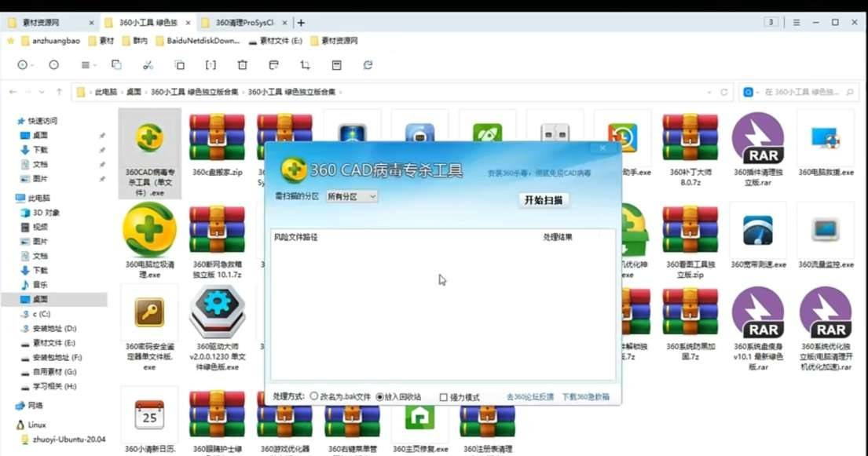868x456 pixels.
Task: Close the 360清理ProSysCl tab
Action: (x=284, y=23)
